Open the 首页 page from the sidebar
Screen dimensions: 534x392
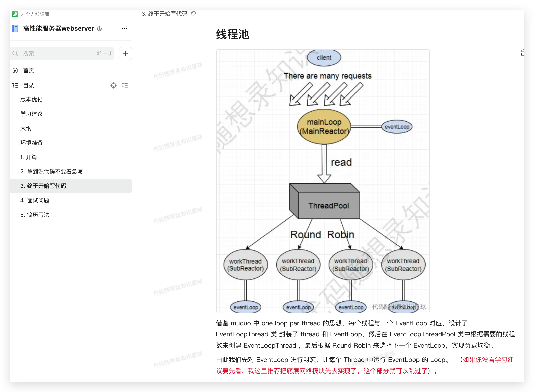[28, 70]
